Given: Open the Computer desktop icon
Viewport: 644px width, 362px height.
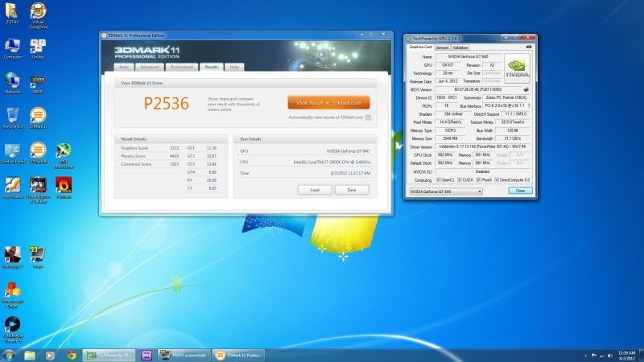Looking at the screenshot, I should (12, 48).
